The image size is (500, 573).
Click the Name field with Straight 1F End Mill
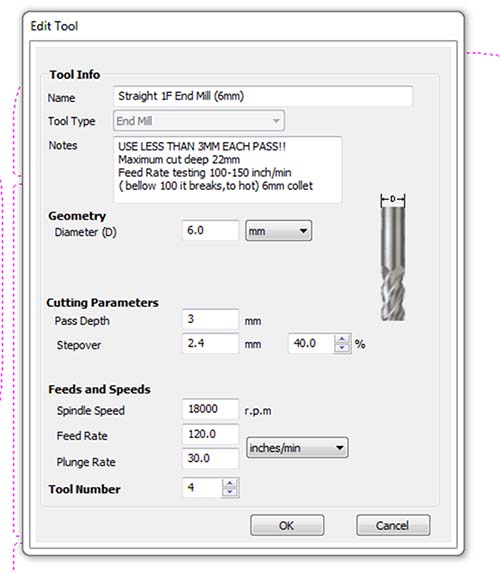click(263, 96)
